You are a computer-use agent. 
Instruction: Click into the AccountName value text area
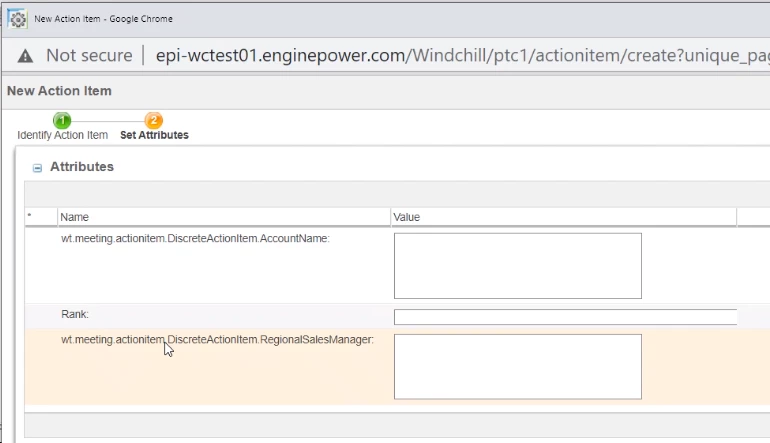pos(518,266)
